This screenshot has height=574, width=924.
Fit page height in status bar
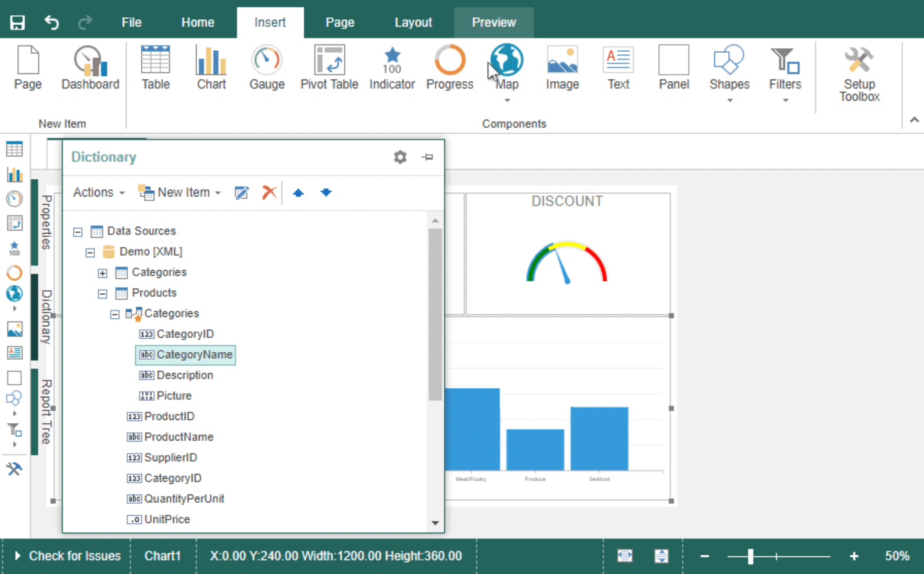(661, 556)
